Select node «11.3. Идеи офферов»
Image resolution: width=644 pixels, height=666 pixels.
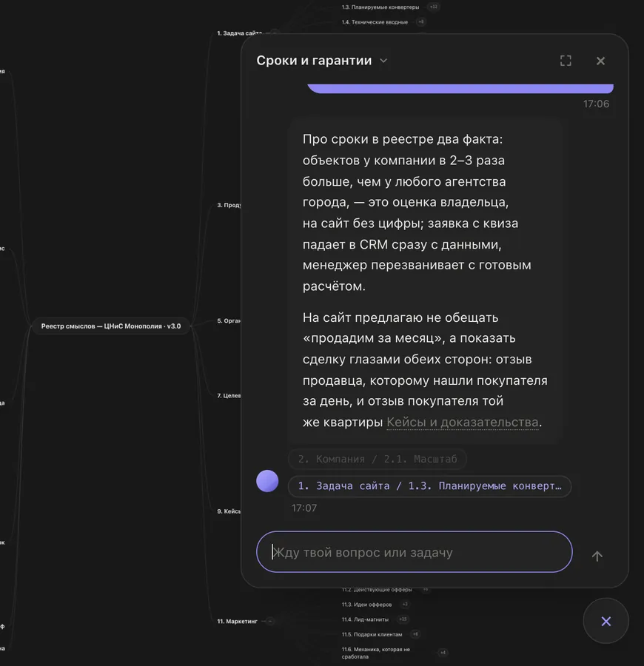tap(366, 605)
